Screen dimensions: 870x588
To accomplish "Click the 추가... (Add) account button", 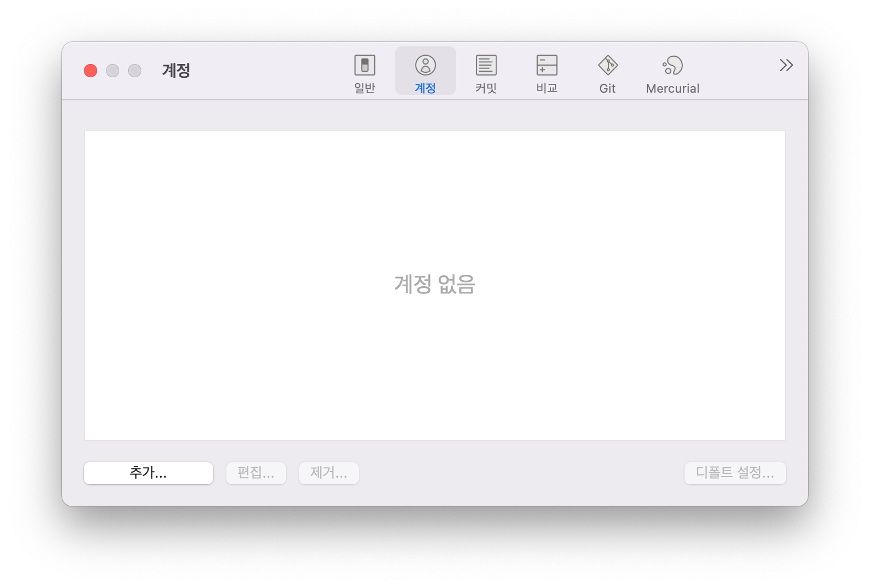I will point(148,473).
